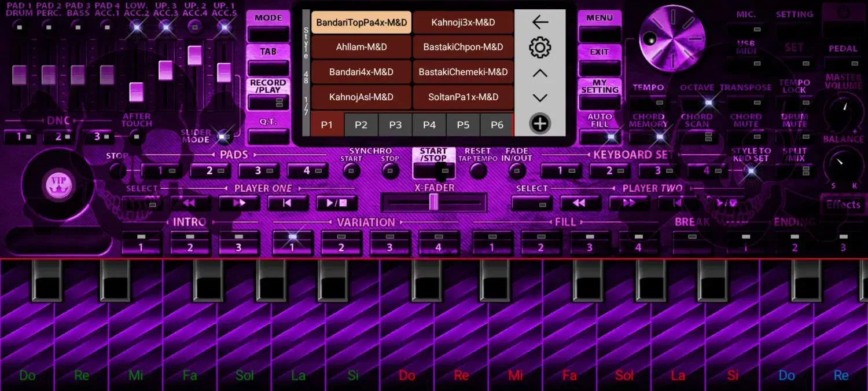Click the X-Fader slider handle
Image resolution: width=868 pixels, height=391 pixels.
[x=433, y=202]
